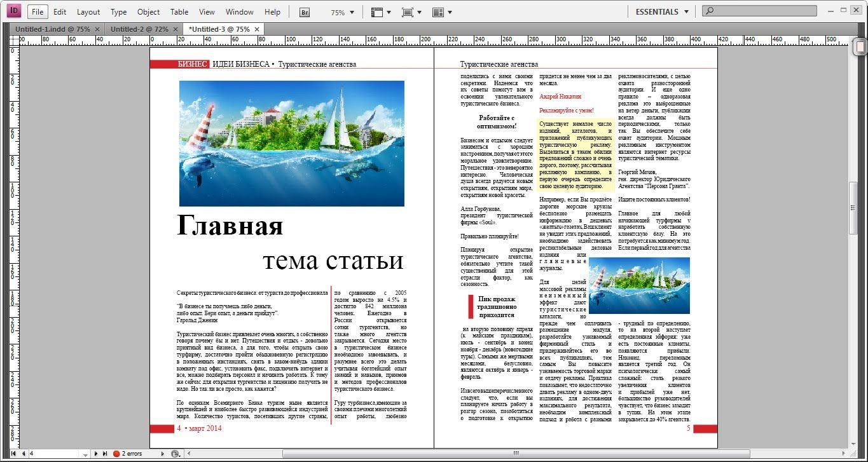Click the search magnifier icon
The image size is (868, 462).
(710, 11)
